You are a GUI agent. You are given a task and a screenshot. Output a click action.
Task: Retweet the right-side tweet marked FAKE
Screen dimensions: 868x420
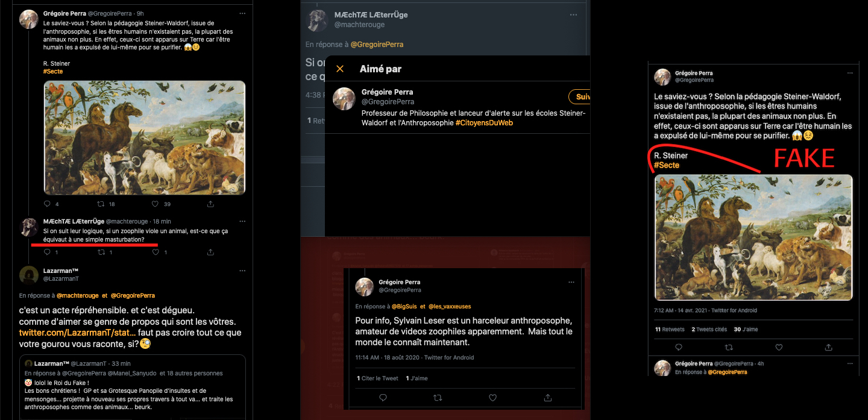(729, 347)
